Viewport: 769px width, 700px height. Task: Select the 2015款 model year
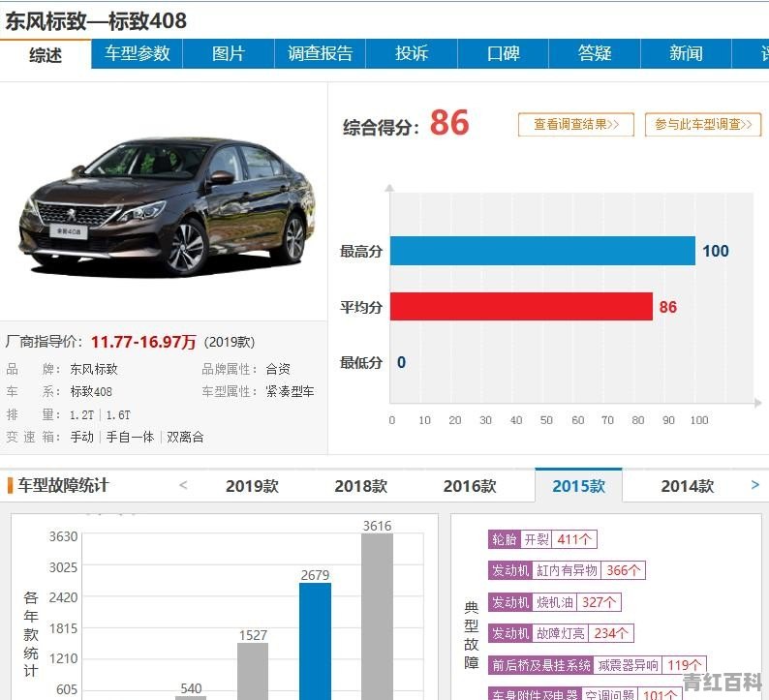pos(579,486)
